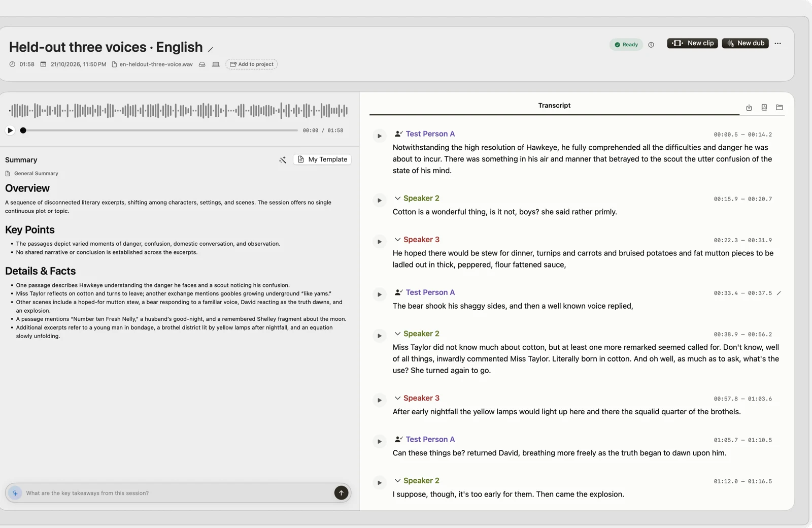Click the transcript download icon
This screenshot has height=528, width=812.
tap(749, 107)
